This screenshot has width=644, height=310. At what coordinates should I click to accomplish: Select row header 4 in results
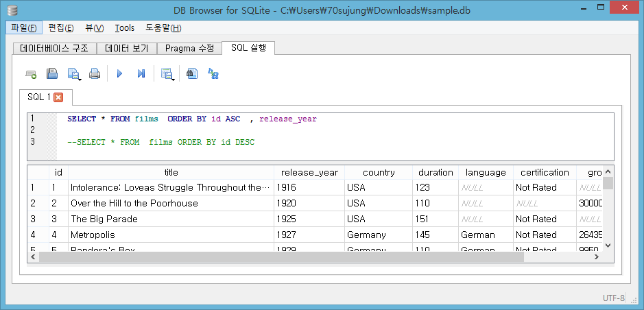click(38, 235)
